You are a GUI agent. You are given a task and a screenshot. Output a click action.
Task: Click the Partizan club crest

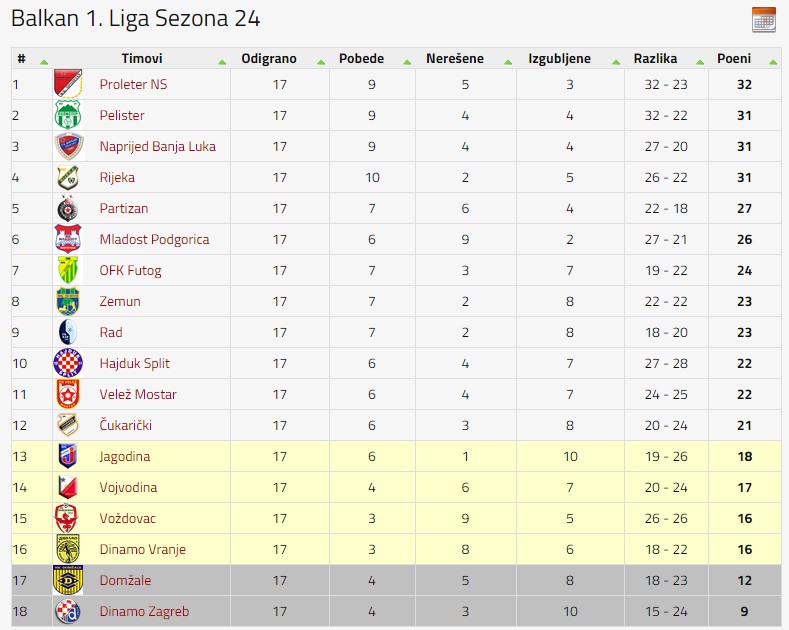click(x=67, y=208)
